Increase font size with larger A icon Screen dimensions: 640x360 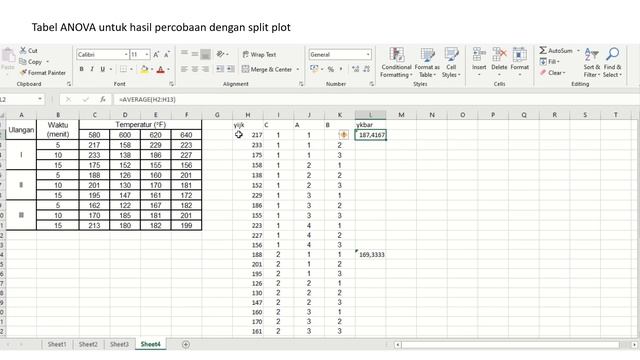156,55
